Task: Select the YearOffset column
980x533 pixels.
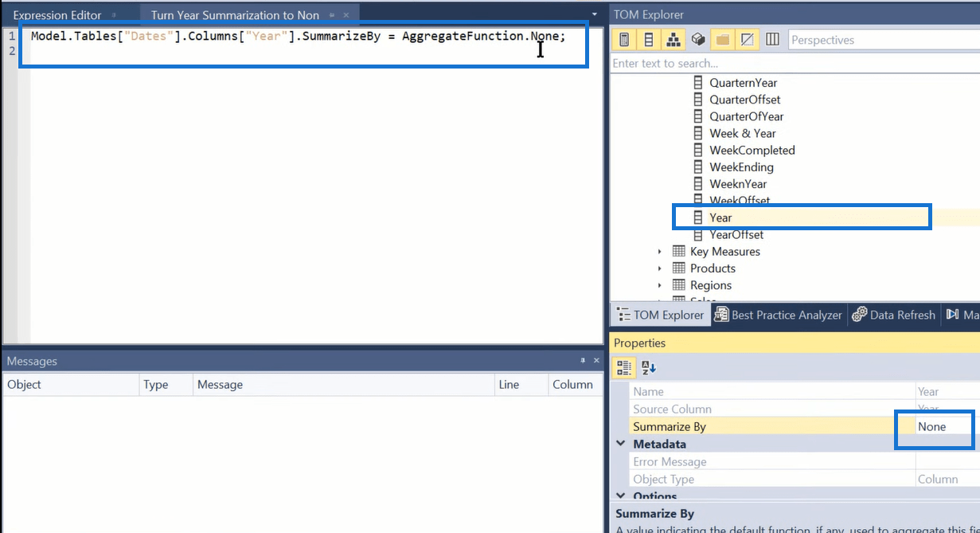Action: coord(736,234)
